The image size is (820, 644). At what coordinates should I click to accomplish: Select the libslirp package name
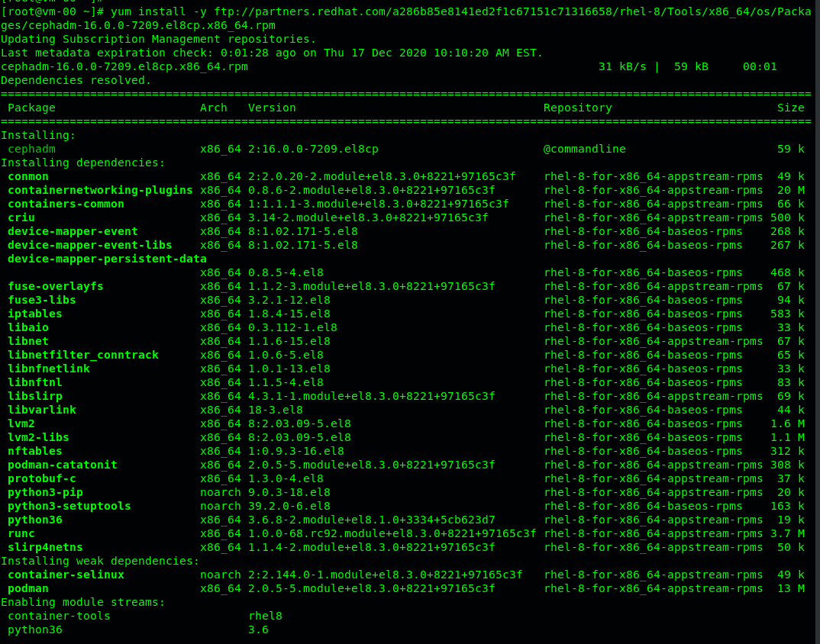tap(35, 396)
